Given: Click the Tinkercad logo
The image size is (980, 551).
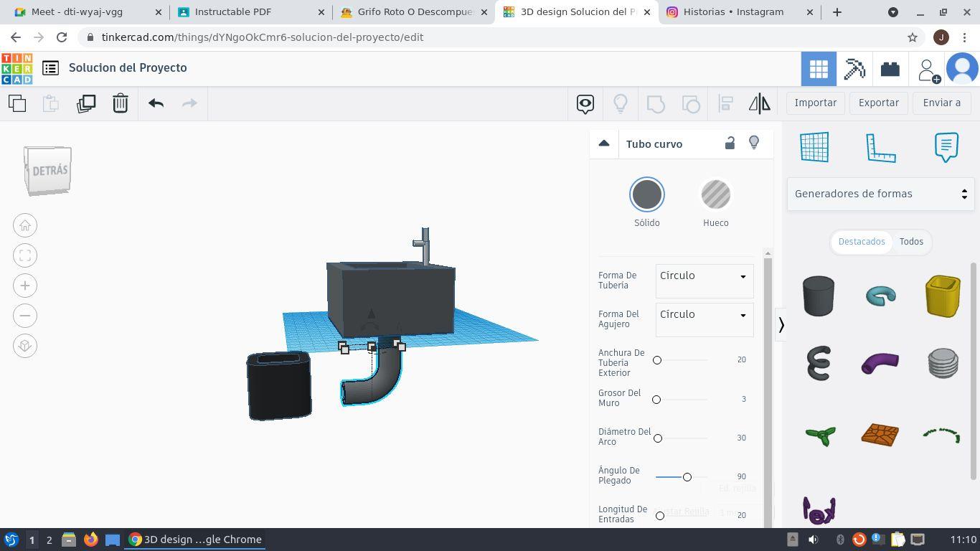Looking at the screenshot, I should coord(17,69).
